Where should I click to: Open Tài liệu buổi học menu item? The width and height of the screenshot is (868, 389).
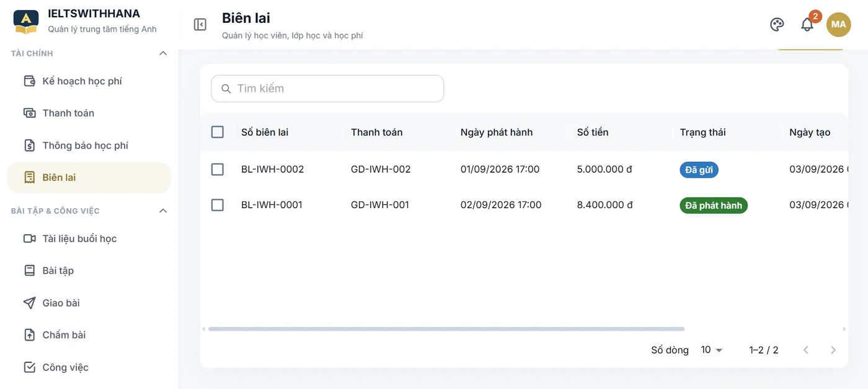(x=89, y=238)
